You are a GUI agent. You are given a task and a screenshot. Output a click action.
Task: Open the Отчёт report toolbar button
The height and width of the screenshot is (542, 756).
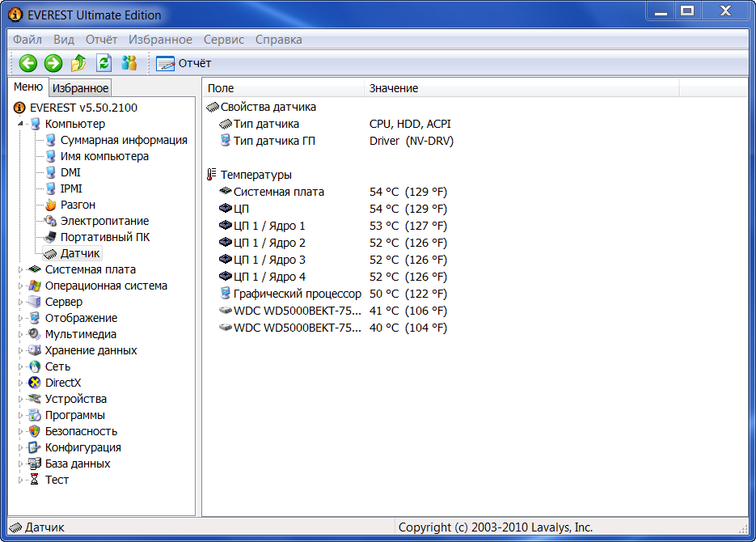pos(184,63)
